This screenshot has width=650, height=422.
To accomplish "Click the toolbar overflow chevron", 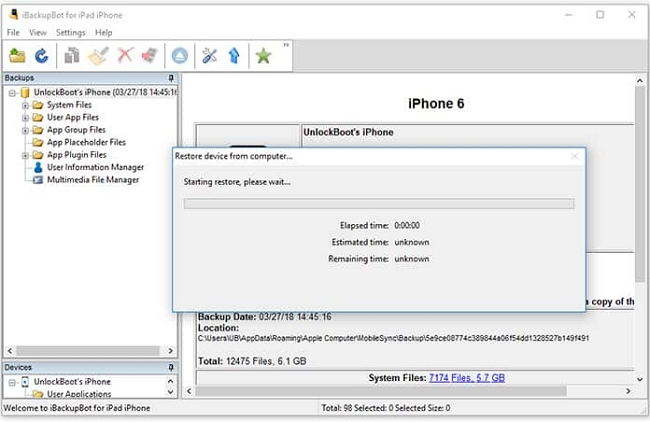I will pos(286,45).
